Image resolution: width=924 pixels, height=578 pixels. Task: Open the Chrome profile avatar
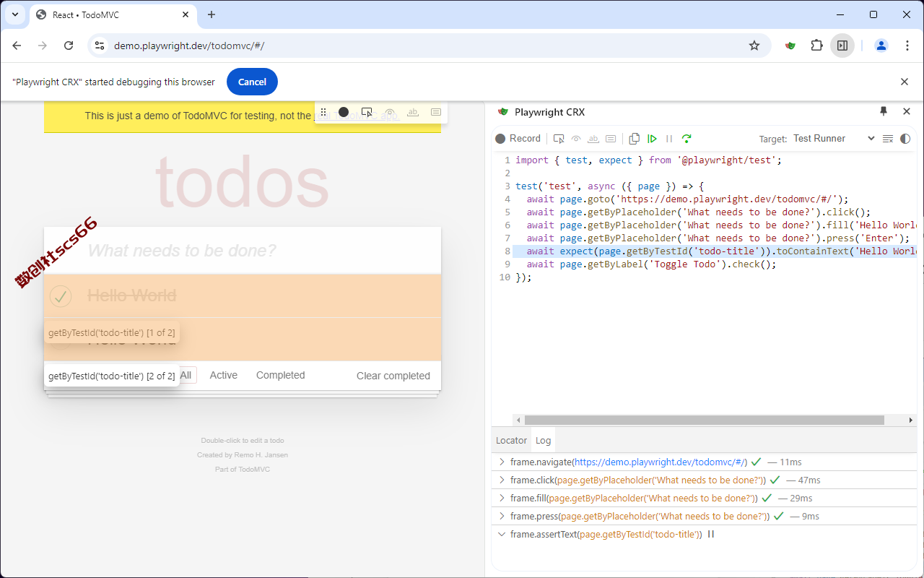(x=881, y=46)
